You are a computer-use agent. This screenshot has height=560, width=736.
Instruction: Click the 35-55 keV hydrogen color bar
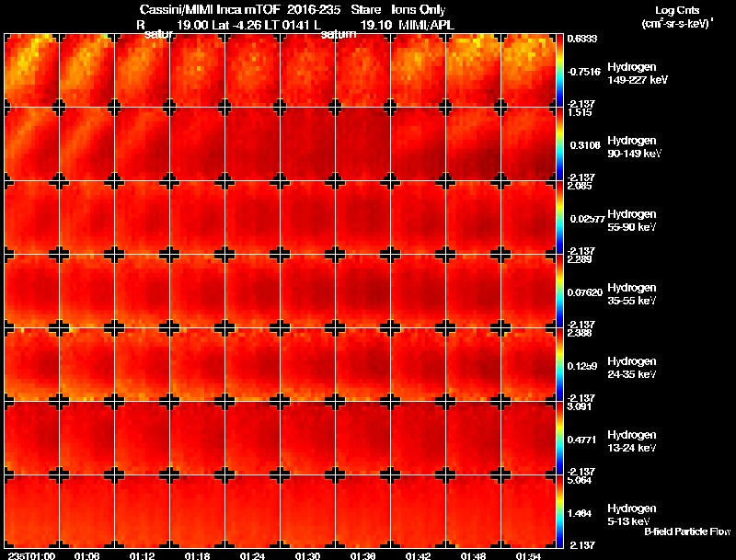click(x=559, y=291)
